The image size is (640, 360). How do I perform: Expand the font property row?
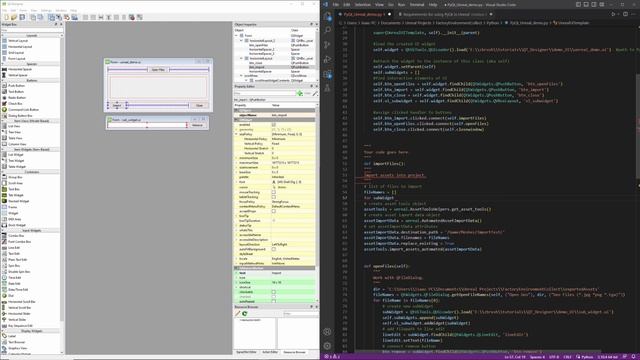pos(236,182)
